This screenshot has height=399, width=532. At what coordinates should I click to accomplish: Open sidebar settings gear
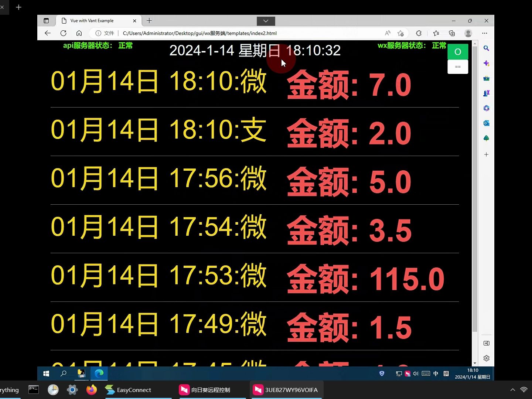coord(486,358)
